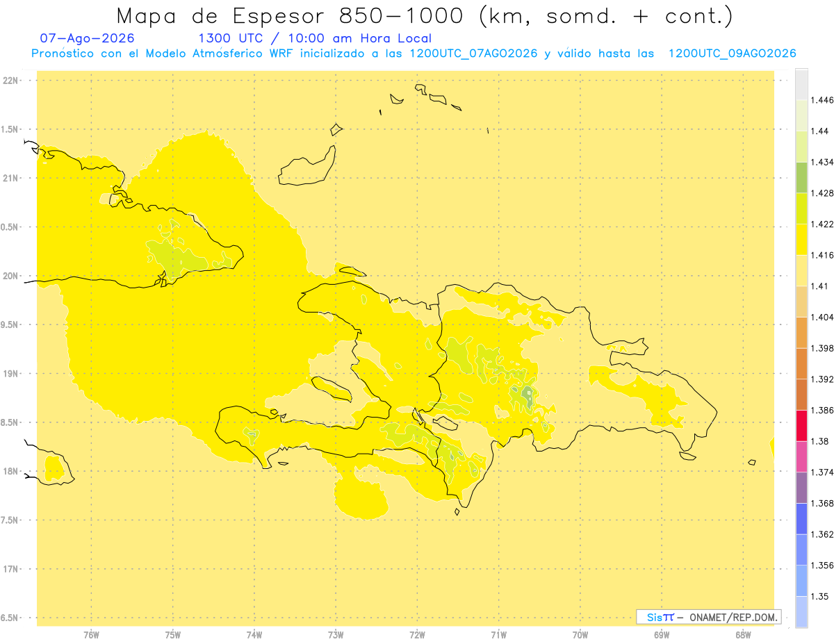Click the latitude label '19N'
The width and height of the screenshot is (834, 644).
[11, 374]
